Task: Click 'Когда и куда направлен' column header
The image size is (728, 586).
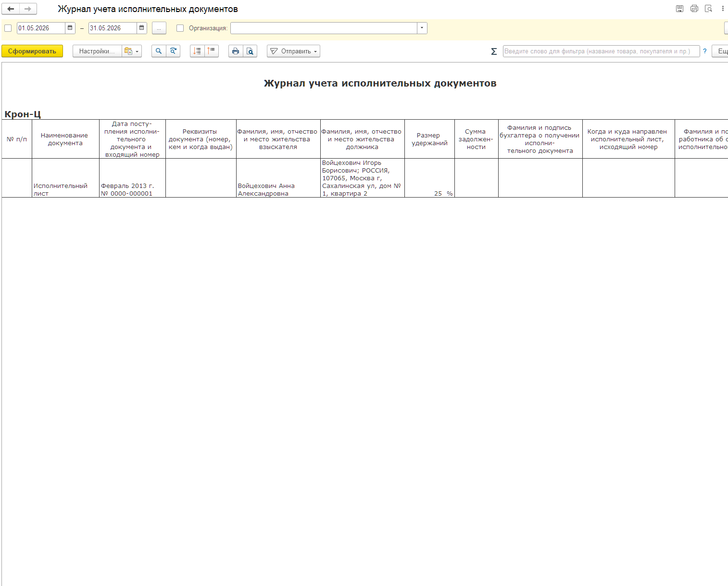Action: tap(628, 139)
